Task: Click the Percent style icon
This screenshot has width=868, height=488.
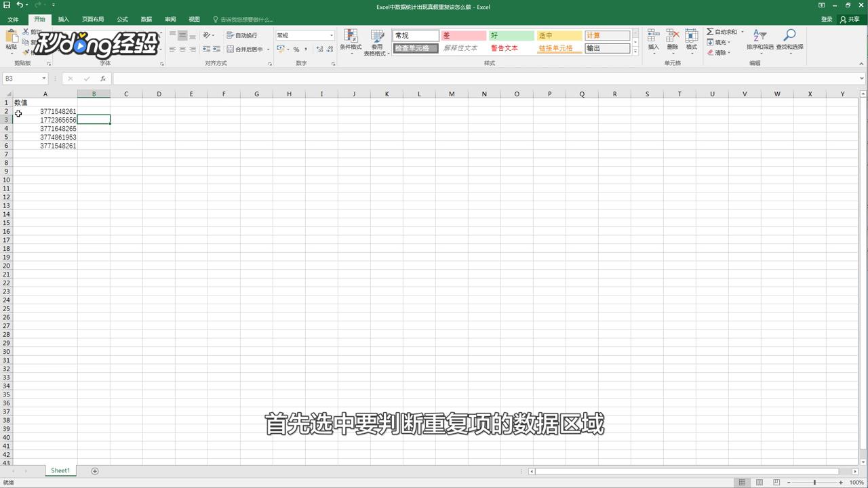Action: point(296,49)
